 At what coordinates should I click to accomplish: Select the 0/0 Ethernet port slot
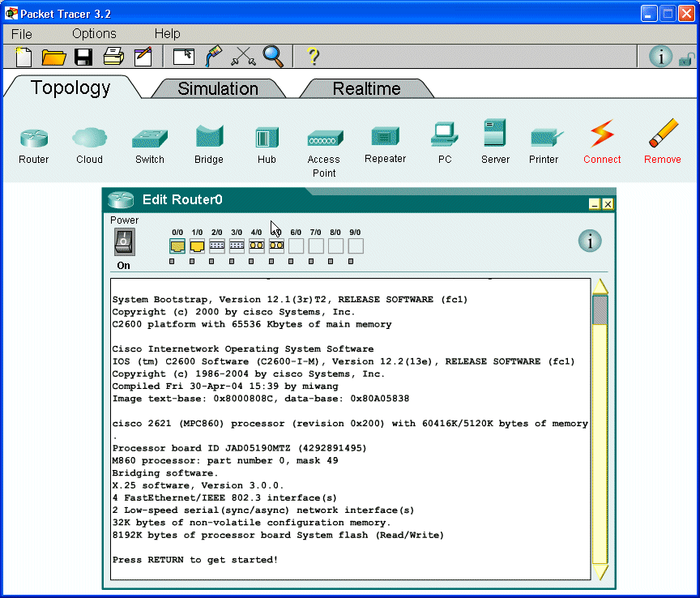point(177,246)
